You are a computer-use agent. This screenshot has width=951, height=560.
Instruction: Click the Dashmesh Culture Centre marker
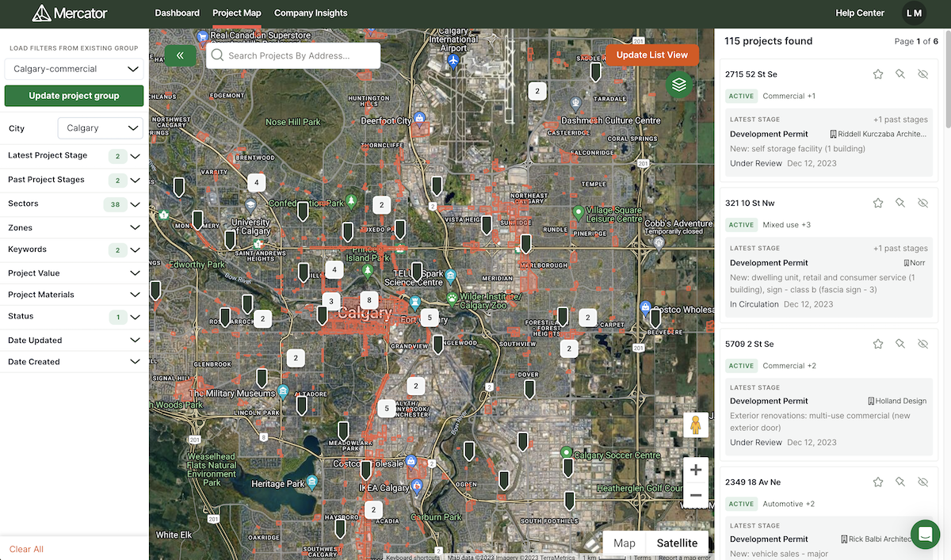point(575,105)
